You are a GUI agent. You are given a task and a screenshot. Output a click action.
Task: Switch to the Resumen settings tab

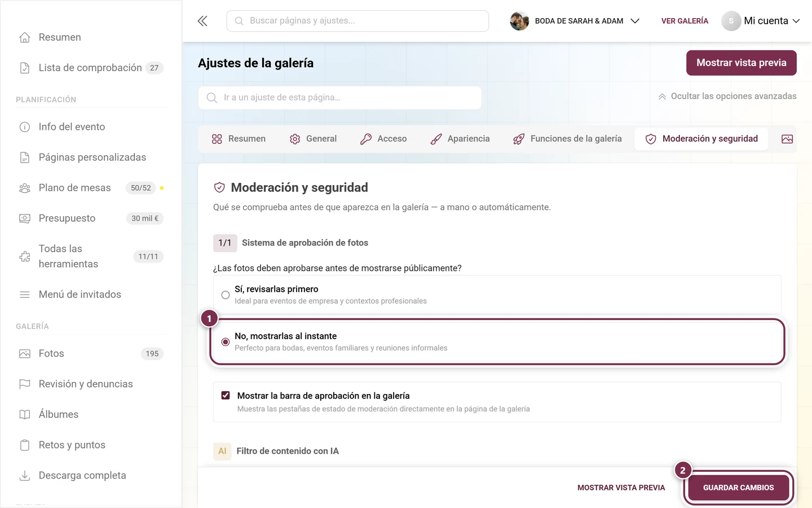pyautogui.click(x=239, y=139)
